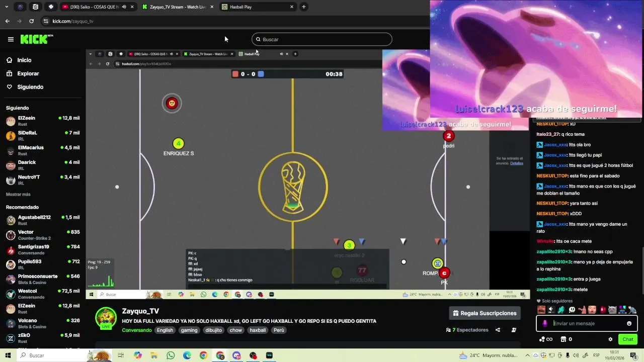644x362 pixels.
Task: Click the purple microphone icon in chat input
Action: tap(545, 323)
